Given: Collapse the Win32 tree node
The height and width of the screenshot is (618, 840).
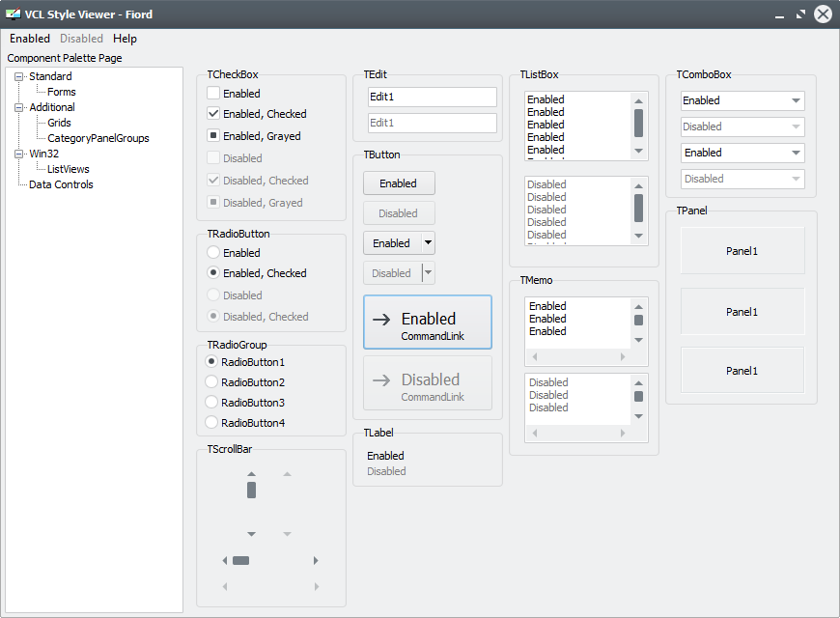Looking at the screenshot, I should 18,154.
